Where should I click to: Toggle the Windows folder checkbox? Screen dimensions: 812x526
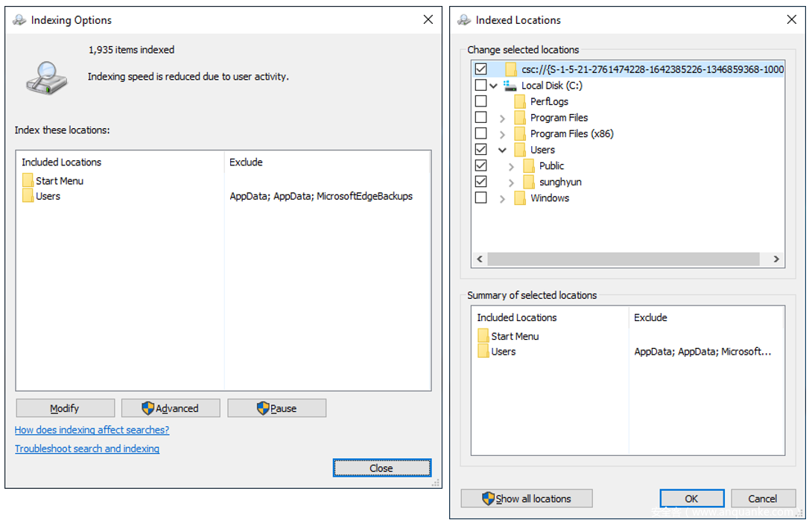pos(481,198)
